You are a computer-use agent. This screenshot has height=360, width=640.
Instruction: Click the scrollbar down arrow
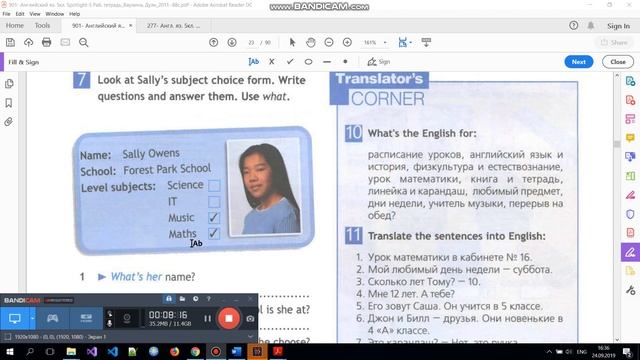pos(617,340)
